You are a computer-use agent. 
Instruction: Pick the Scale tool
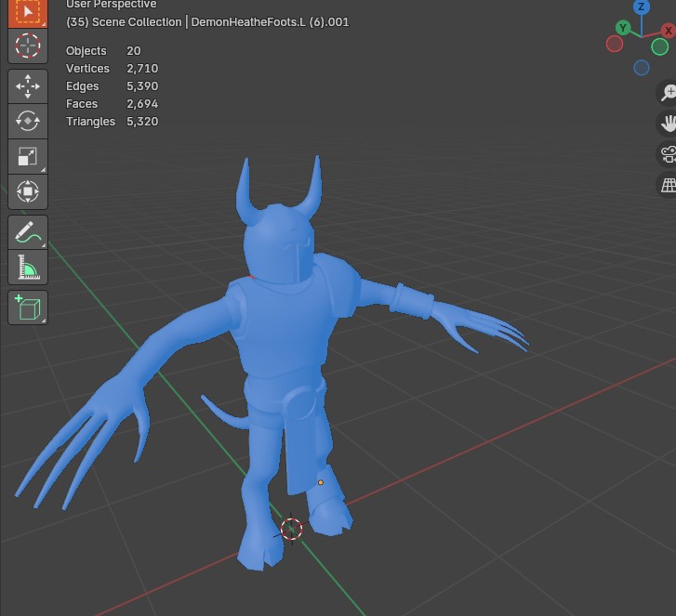pyautogui.click(x=28, y=156)
